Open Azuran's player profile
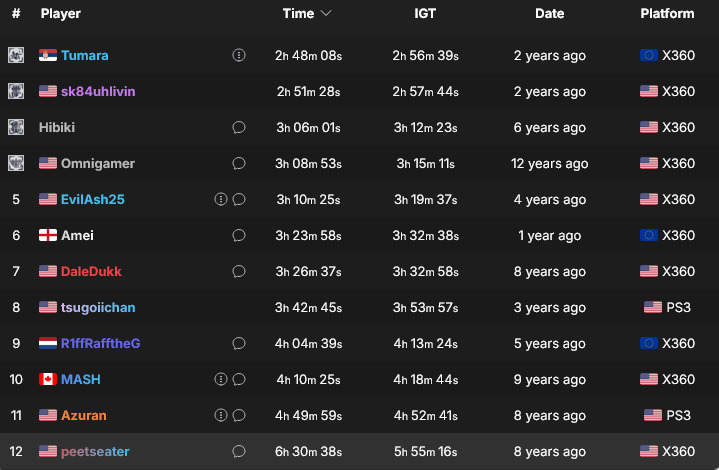 pos(83,415)
